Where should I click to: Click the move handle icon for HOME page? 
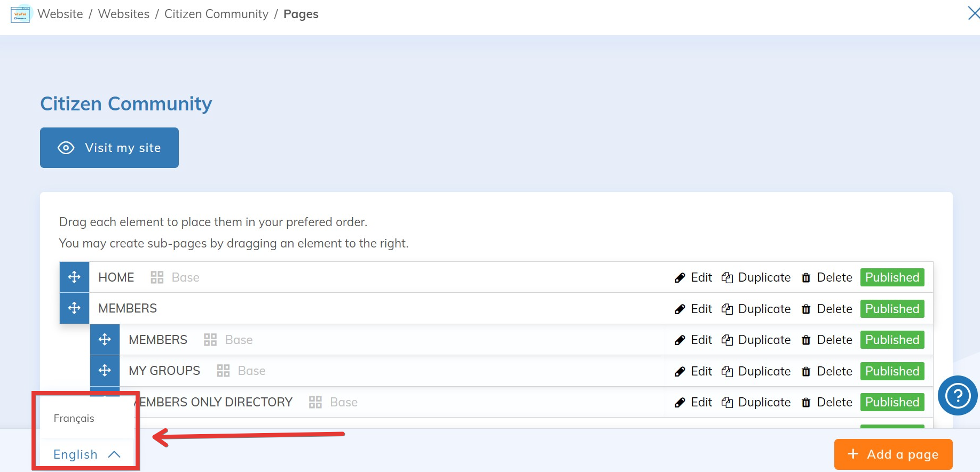point(74,277)
